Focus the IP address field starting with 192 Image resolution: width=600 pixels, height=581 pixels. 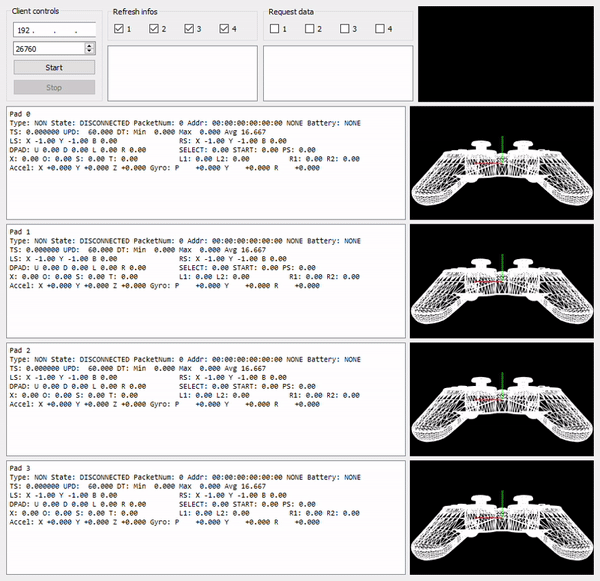click(54, 30)
